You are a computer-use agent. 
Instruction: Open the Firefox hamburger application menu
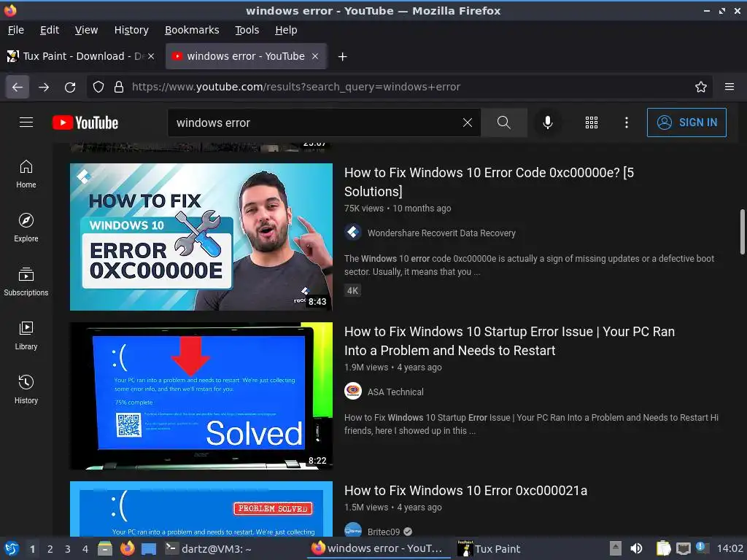[x=729, y=87]
